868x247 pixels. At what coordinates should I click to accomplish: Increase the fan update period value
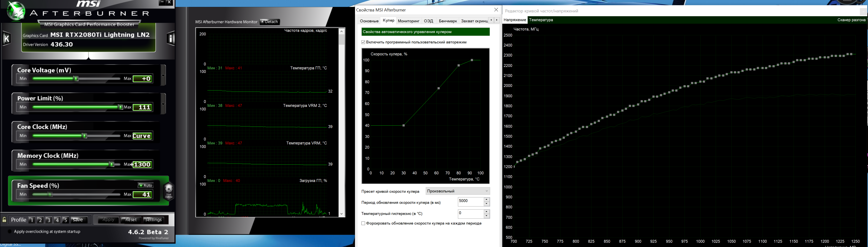487,200
